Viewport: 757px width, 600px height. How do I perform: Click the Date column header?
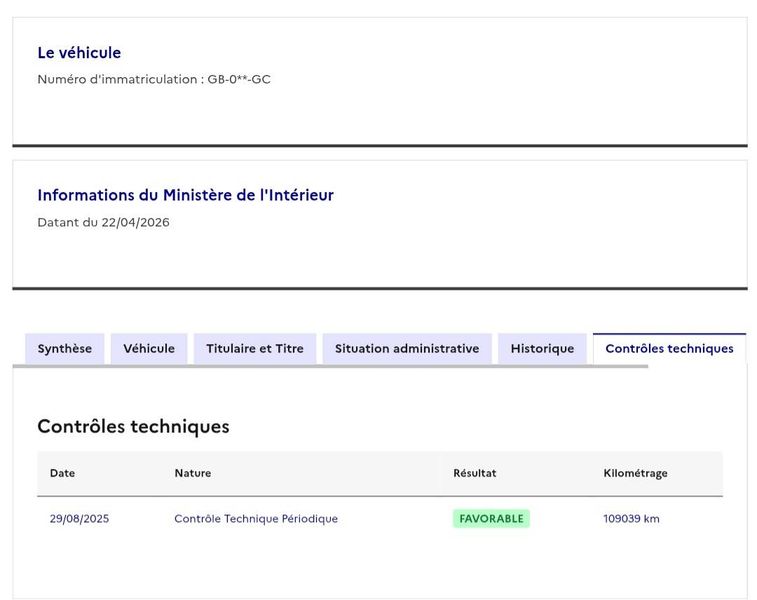[62, 473]
